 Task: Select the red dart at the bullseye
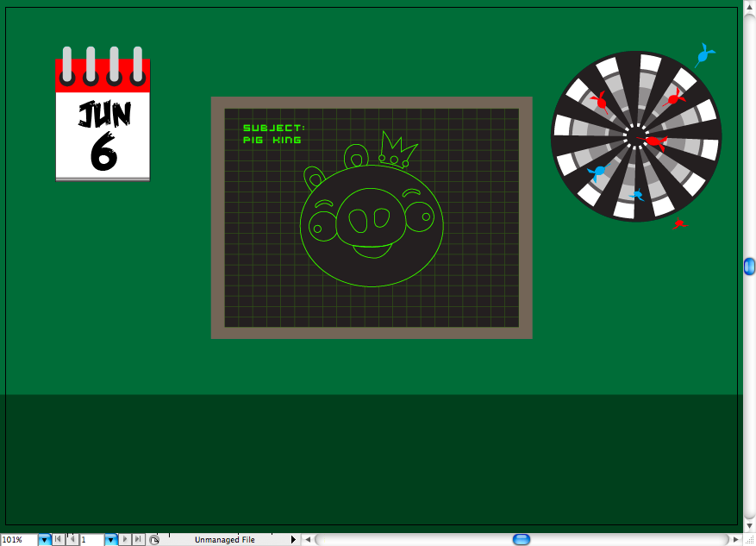coord(653,141)
